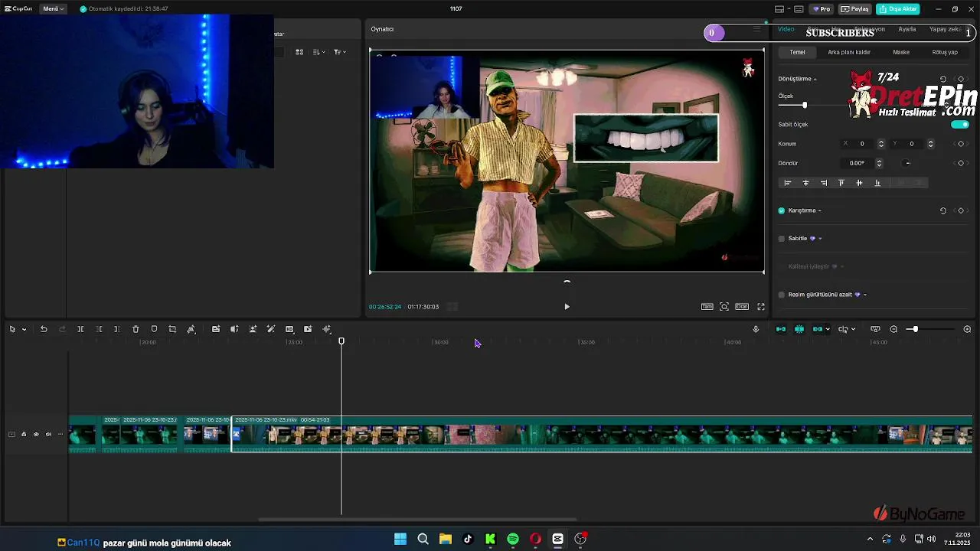Viewport: 980px width, 551px height.
Task: Align clip to horizontal center
Action: (805, 183)
